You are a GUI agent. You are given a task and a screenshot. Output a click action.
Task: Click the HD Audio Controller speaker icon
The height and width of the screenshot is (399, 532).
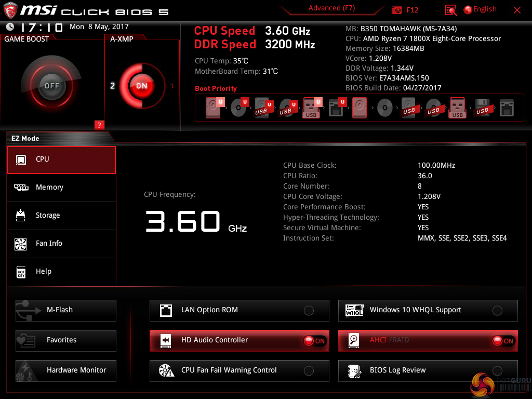click(x=166, y=340)
